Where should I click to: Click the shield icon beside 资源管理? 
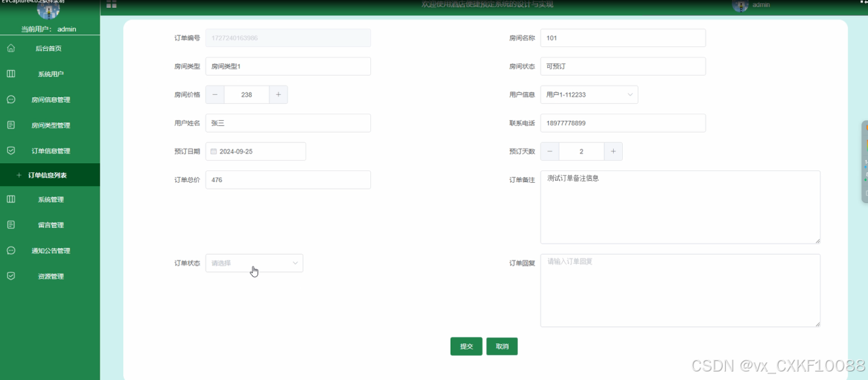click(10, 276)
